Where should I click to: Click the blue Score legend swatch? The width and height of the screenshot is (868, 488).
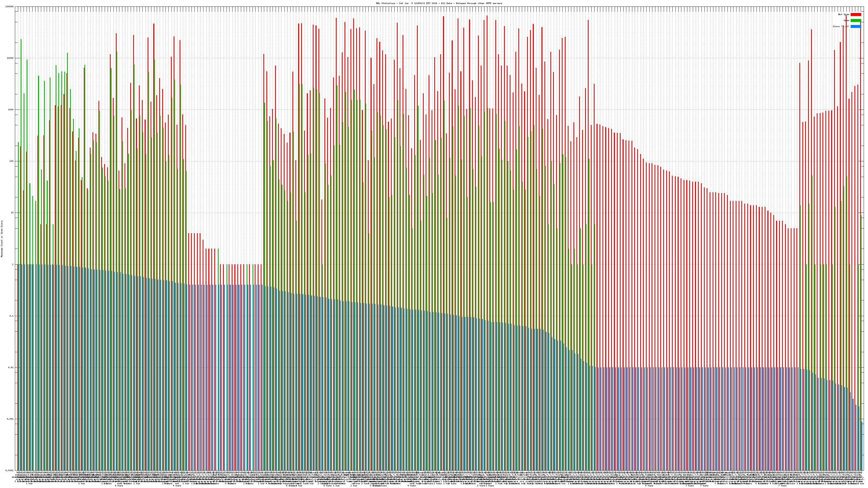pyautogui.click(x=856, y=26)
